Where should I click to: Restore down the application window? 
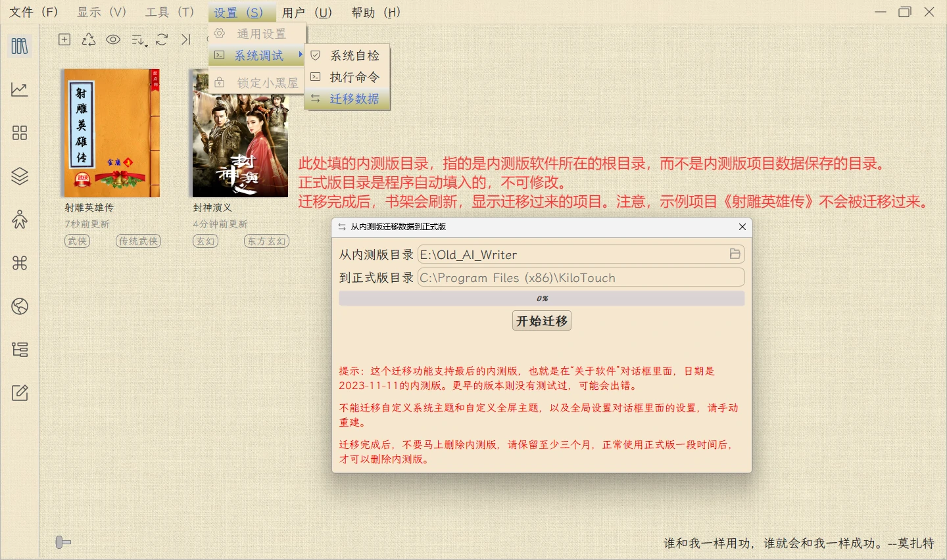pyautogui.click(x=905, y=12)
